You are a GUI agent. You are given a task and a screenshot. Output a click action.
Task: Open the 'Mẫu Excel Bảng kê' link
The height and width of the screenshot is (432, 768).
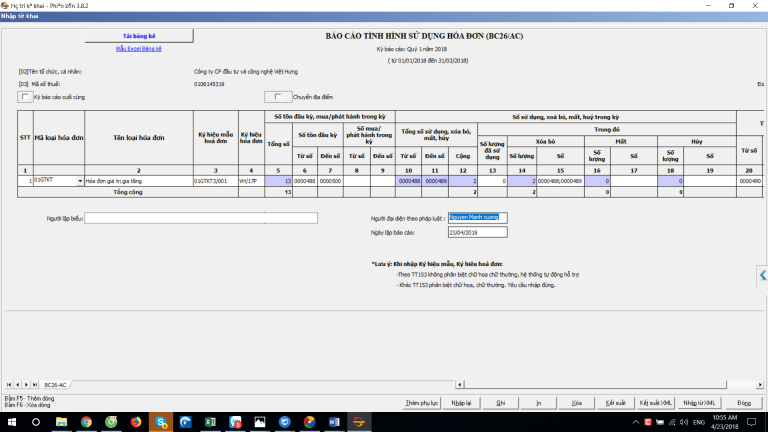[x=139, y=48]
